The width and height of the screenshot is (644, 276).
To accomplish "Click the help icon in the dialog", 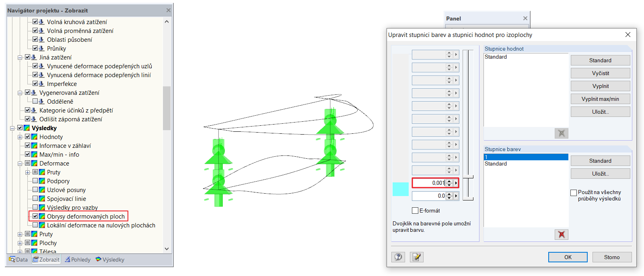I will coord(398,257).
